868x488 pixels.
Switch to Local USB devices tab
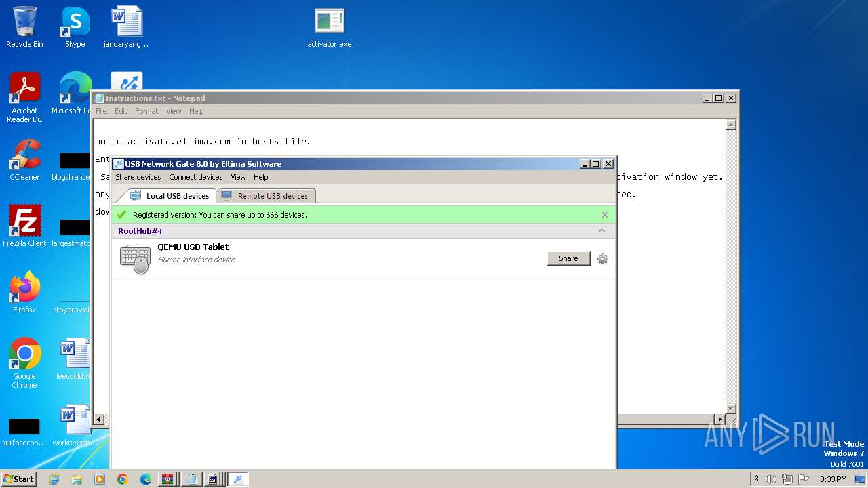(171, 196)
